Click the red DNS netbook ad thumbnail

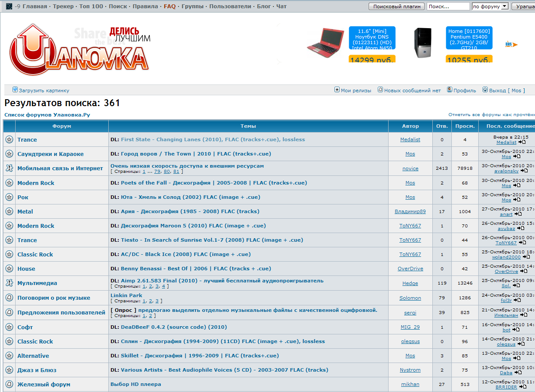[x=325, y=42]
